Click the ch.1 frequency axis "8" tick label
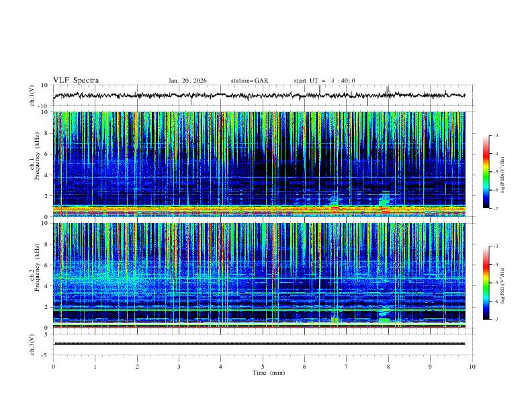Screen dimensions: 532x411 tap(46, 133)
